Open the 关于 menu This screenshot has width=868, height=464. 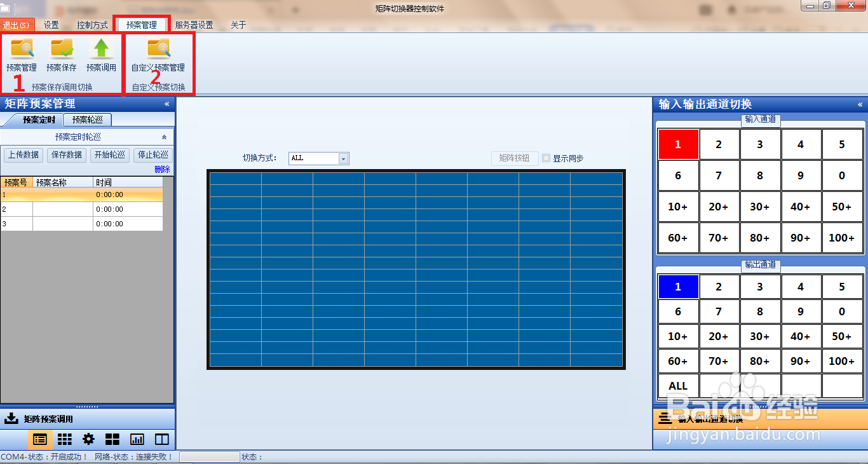tap(238, 25)
